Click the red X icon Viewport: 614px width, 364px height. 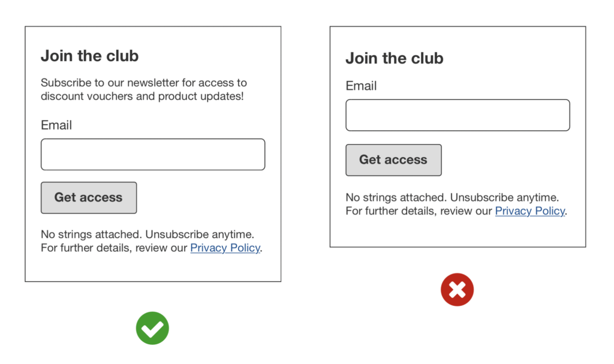(457, 290)
